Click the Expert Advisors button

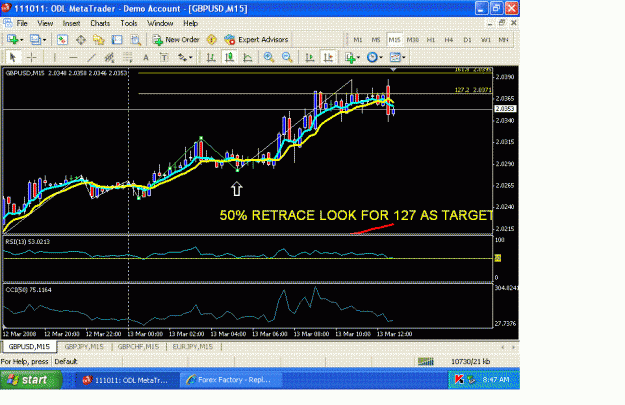point(256,39)
